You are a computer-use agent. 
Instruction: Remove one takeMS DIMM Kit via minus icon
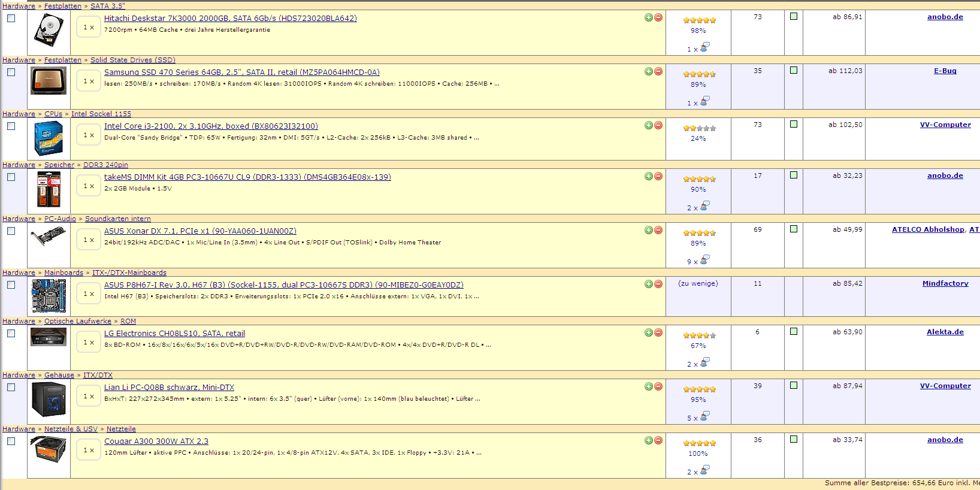(658, 176)
